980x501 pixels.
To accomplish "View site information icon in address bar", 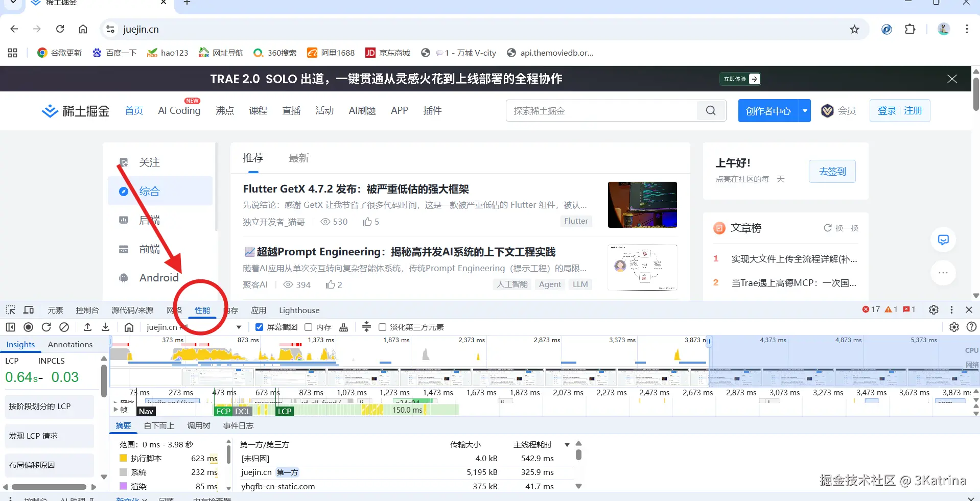I will tap(110, 29).
